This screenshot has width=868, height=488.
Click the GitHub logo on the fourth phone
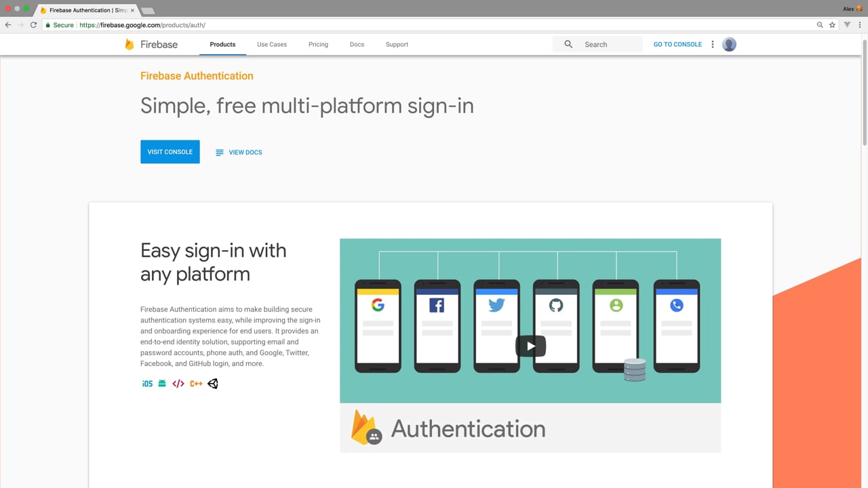pos(556,305)
